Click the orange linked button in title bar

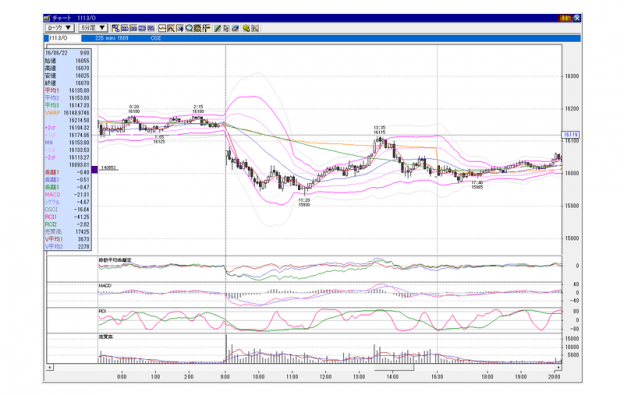[x=565, y=18]
